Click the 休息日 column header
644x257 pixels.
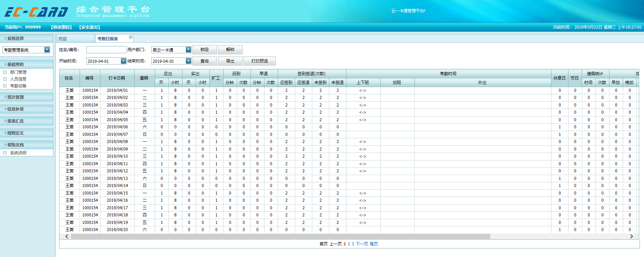tap(560, 78)
